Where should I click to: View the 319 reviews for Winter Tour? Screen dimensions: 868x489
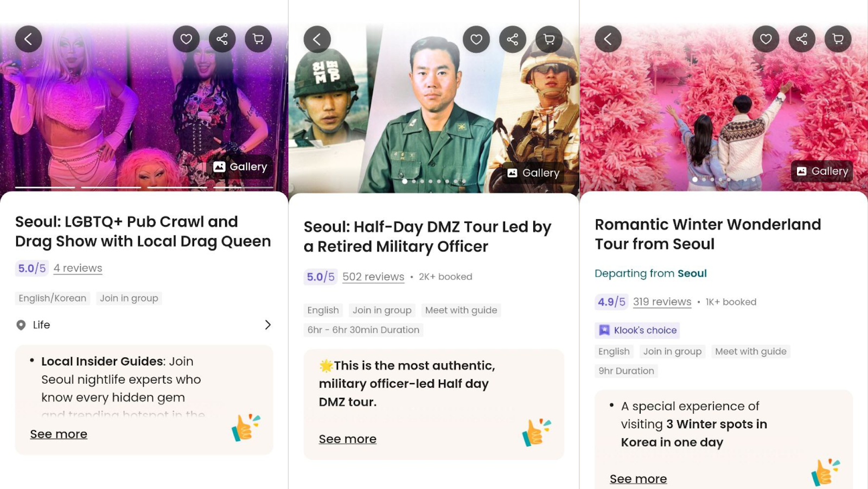coord(662,302)
